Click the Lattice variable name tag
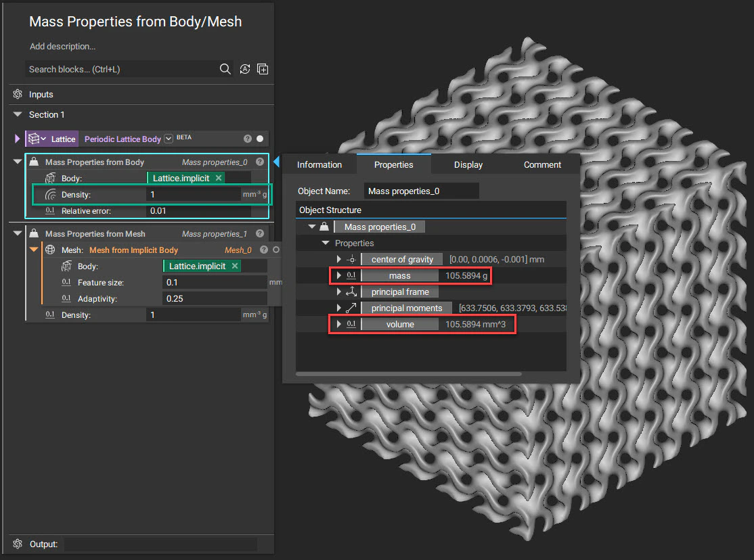Viewport: 754px width, 560px height. pos(63,139)
